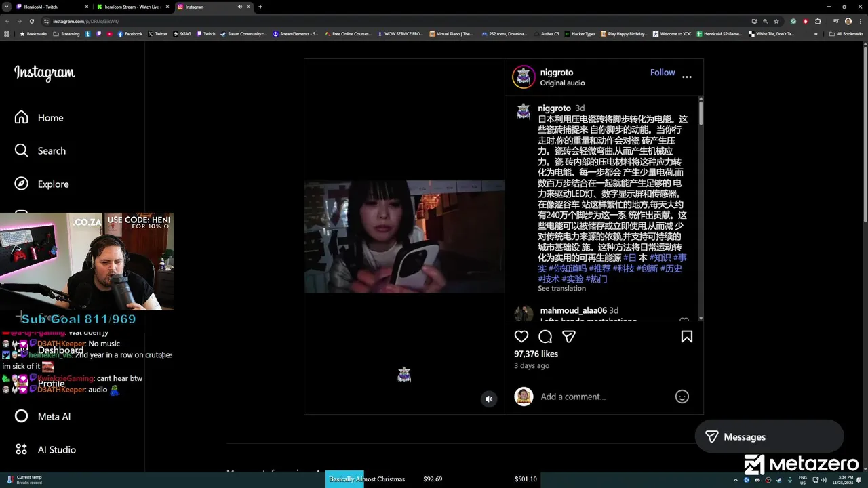Click the #科技 hashtag in caption
868x488 pixels.
[623, 268]
